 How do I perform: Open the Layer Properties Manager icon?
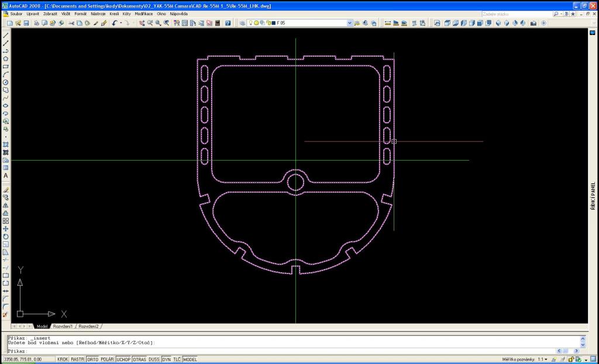(242, 23)
